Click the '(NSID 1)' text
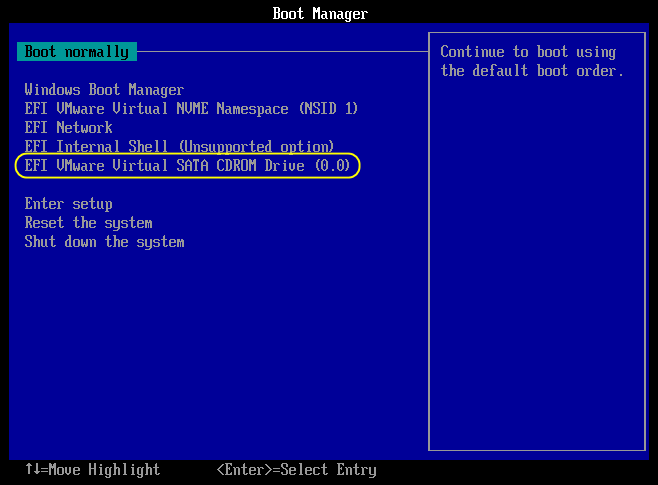The width and height of the screenshot is (658, 485). pos(327,109)
